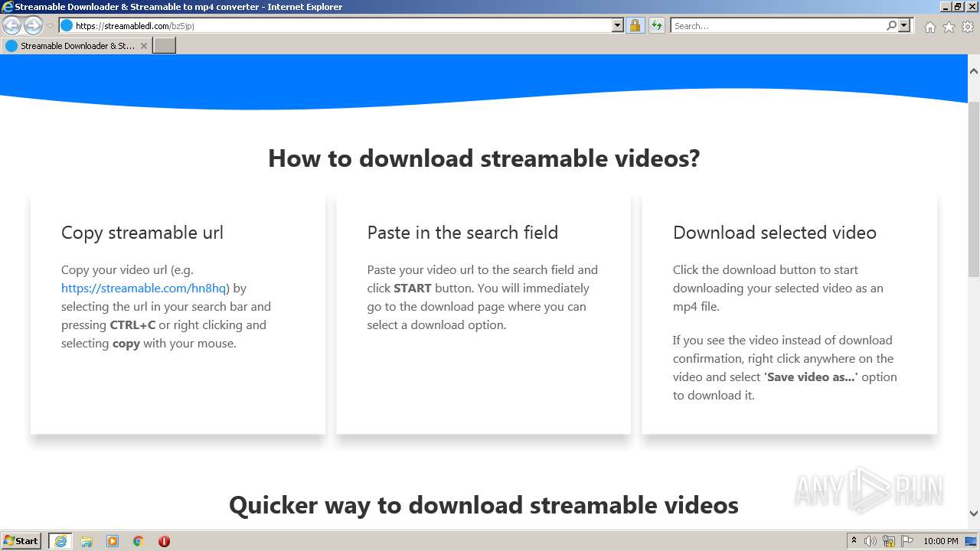
Task: Open Google Chrome from the taskbar
Action: tap(139, 541)
